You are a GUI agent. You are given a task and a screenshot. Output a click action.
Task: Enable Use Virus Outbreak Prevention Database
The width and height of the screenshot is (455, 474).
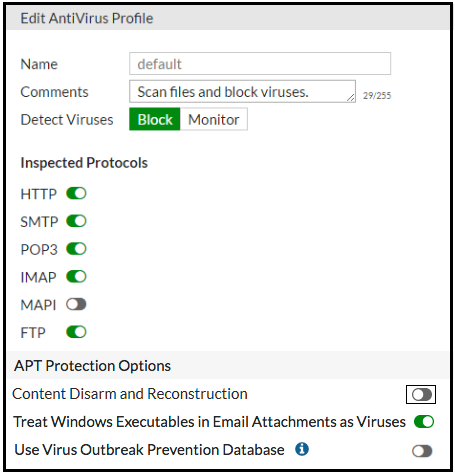(422, 451)
